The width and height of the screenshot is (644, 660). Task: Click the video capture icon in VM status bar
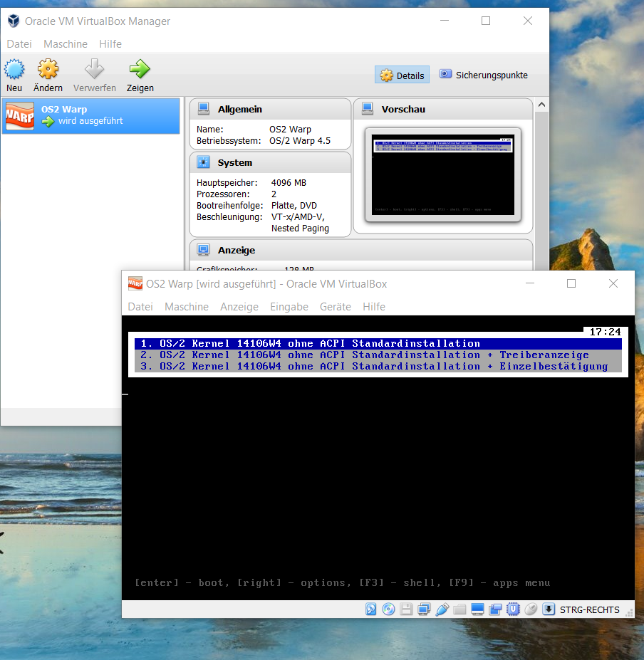pos(495,609)
